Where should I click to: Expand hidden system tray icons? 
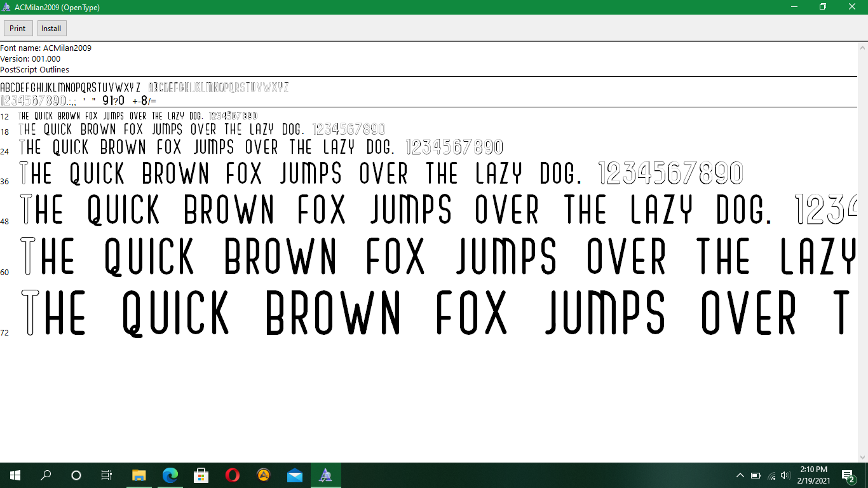[740, 475]
